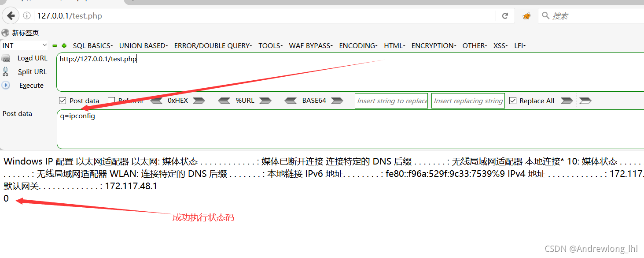This screenshot has width=644, height=258.
Task: Click the left arrow before 0xHEX
Action: 157,101
